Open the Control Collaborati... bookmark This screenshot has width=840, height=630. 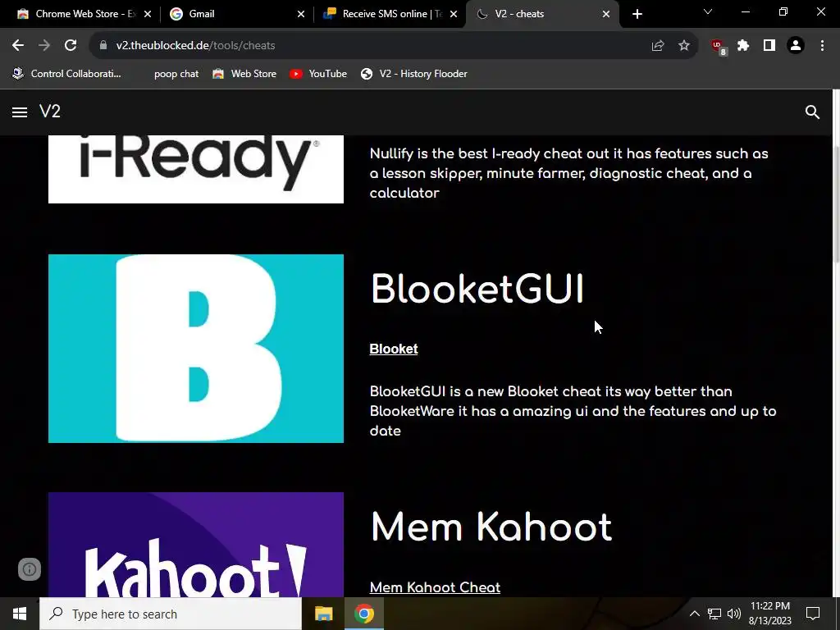67,74
